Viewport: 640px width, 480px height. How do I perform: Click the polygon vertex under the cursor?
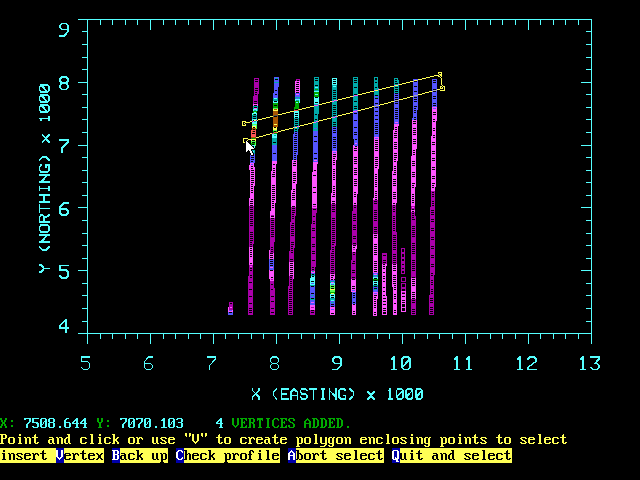coord(245,140)
